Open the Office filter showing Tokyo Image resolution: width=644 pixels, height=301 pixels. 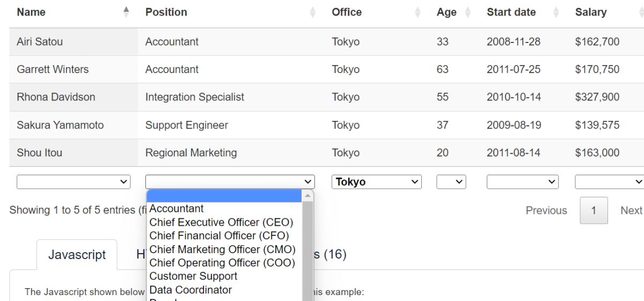[x=377, y=182]
